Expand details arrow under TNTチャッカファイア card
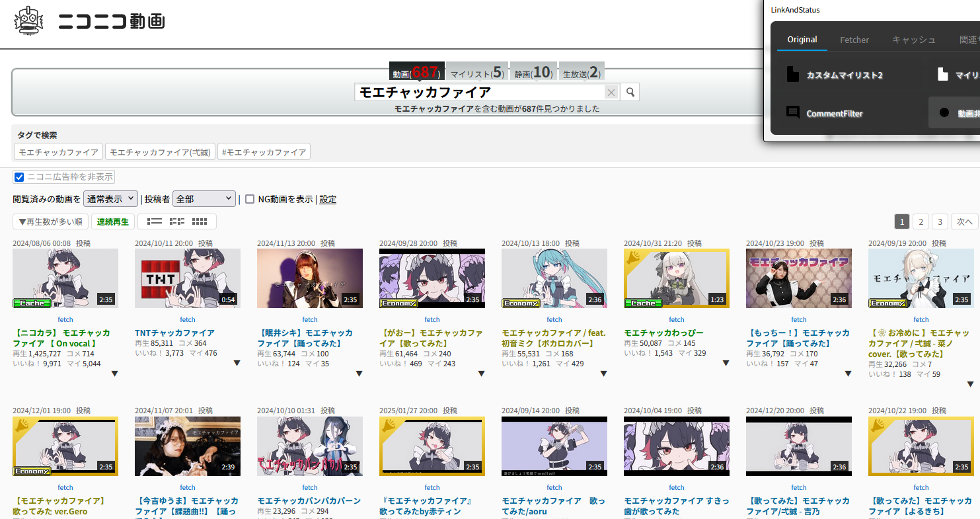The height and width of the screenshot is (519, 980). (x=237, y=363)
